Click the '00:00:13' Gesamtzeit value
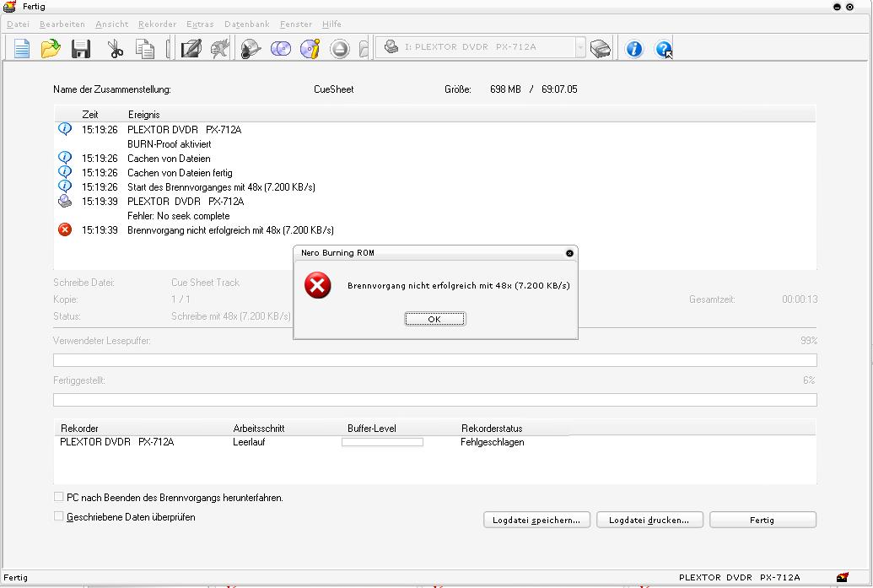This screenshot has height=588, width=873. [800, 299]
